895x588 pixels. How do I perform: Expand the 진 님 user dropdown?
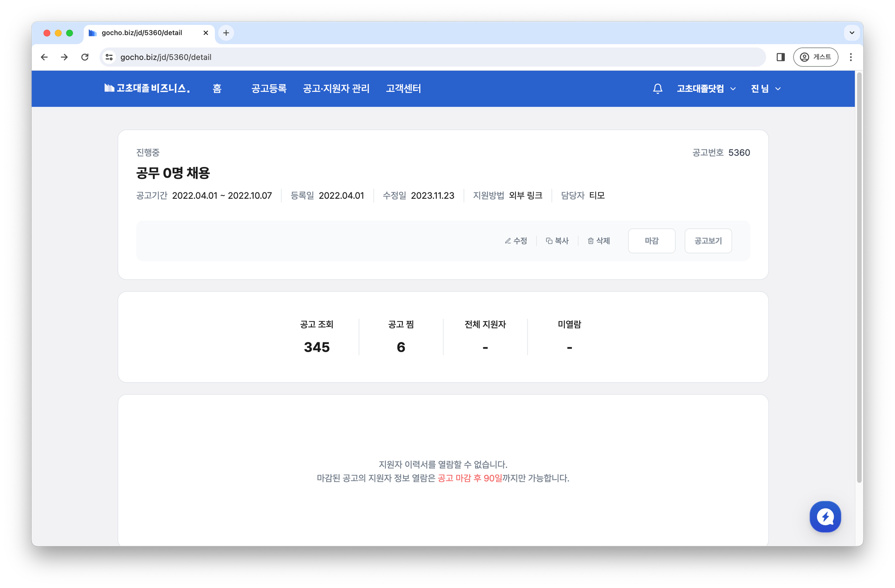pyautogui.click(x=766, y=89)
